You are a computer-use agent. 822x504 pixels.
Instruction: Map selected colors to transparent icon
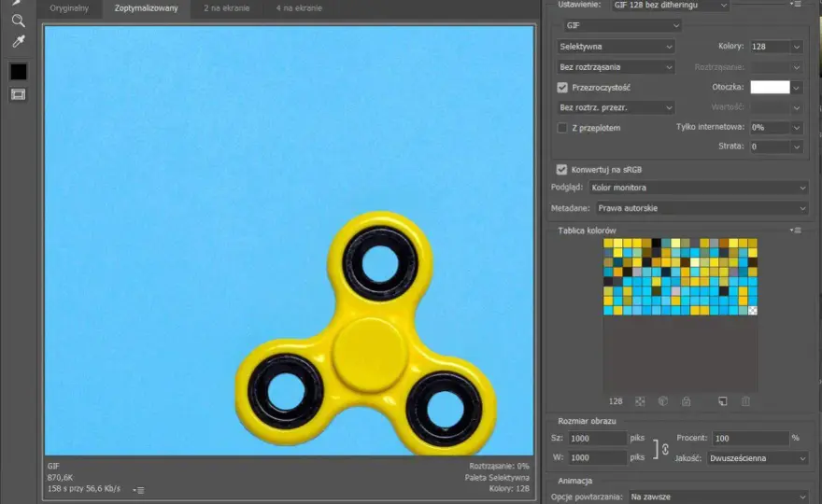pos(640,401)
